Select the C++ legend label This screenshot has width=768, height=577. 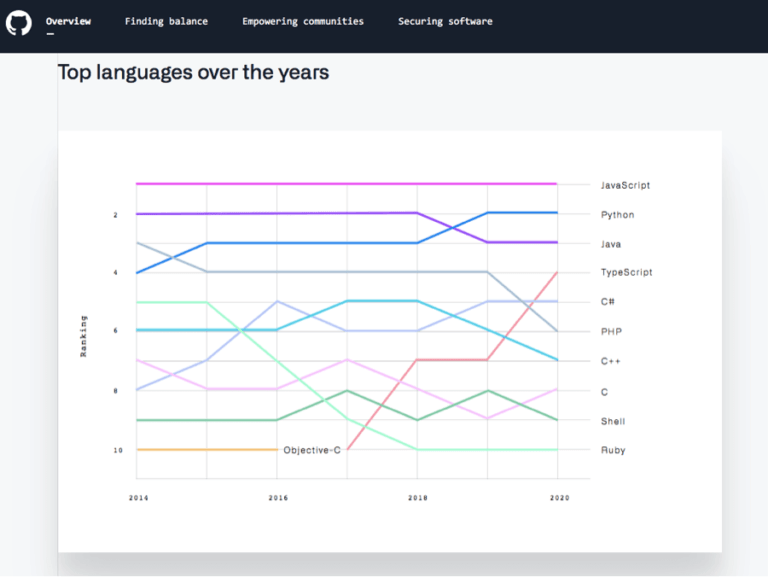(611, 361)
